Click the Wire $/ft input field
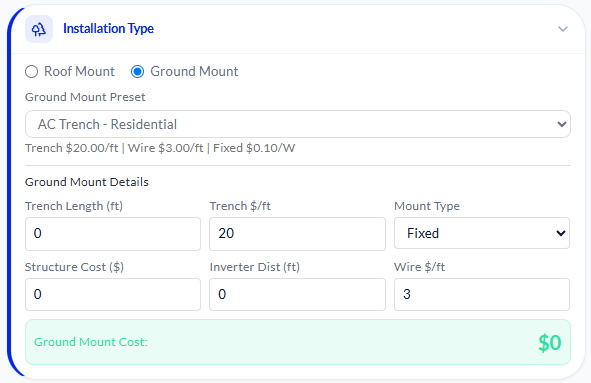The width and height of the screenshot is (591, 383). (482, 294)
